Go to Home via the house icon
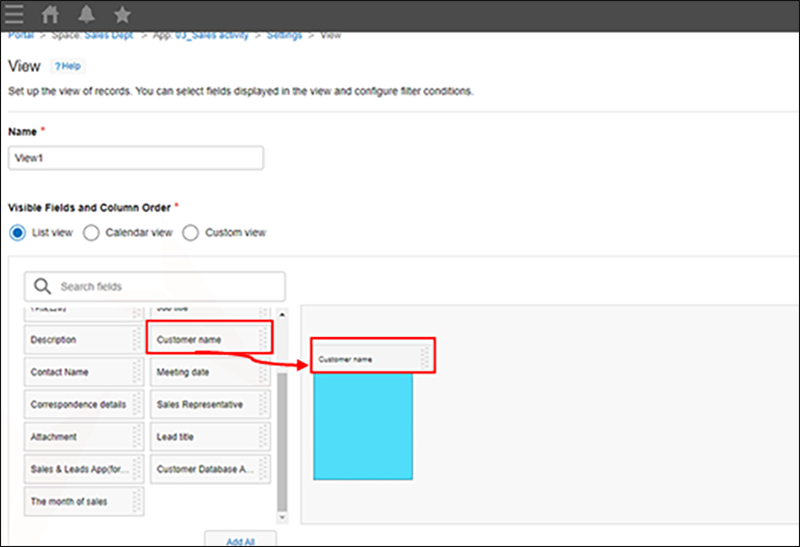 point(50,15)
